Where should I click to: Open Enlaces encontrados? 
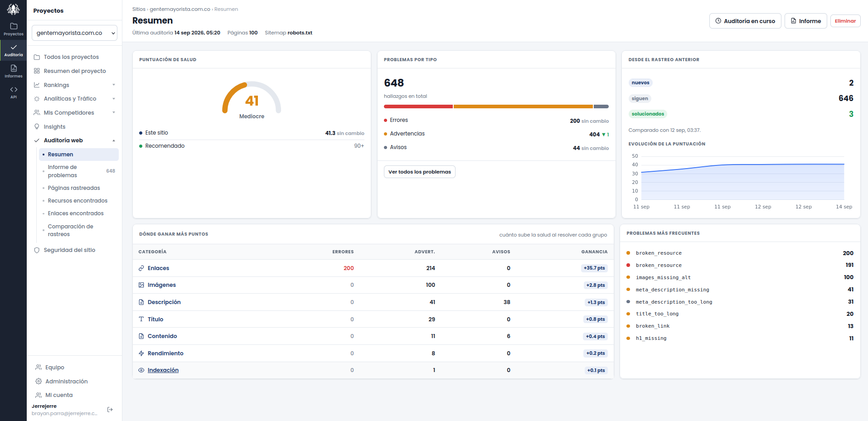coord(79,213)
